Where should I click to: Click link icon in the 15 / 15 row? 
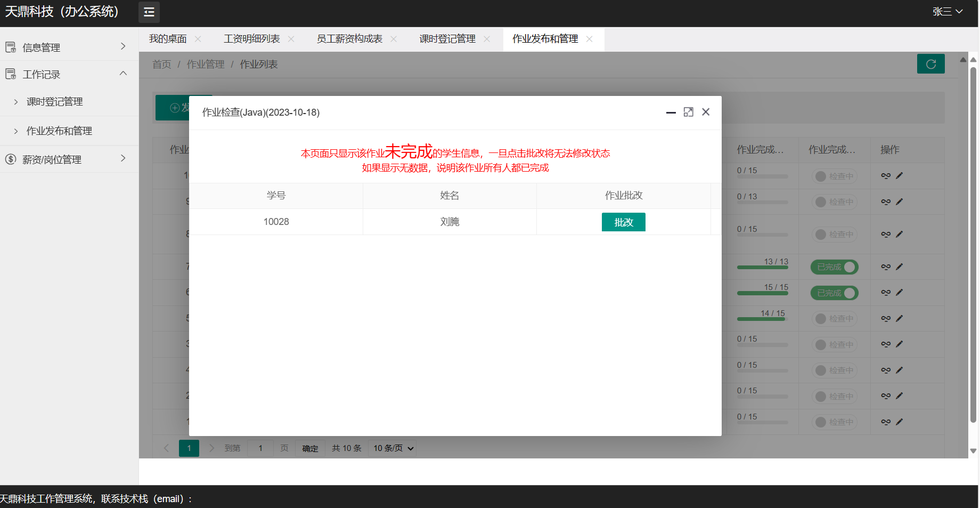886,292
